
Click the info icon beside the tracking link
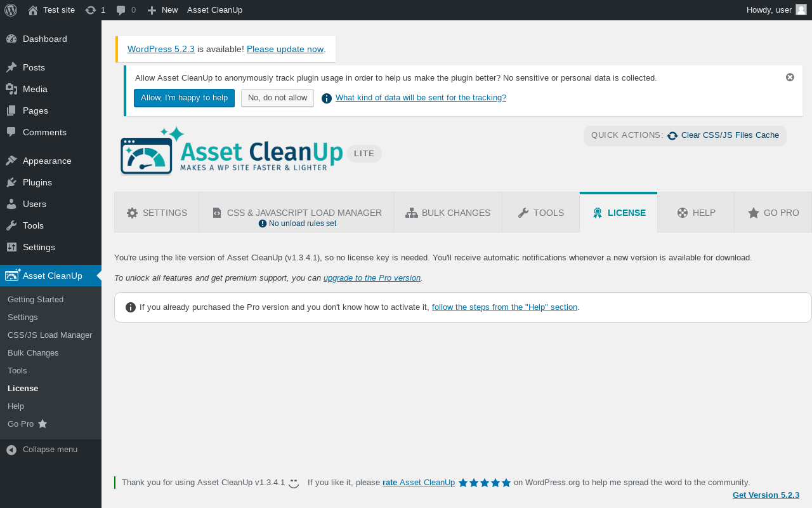pos(327,98)
